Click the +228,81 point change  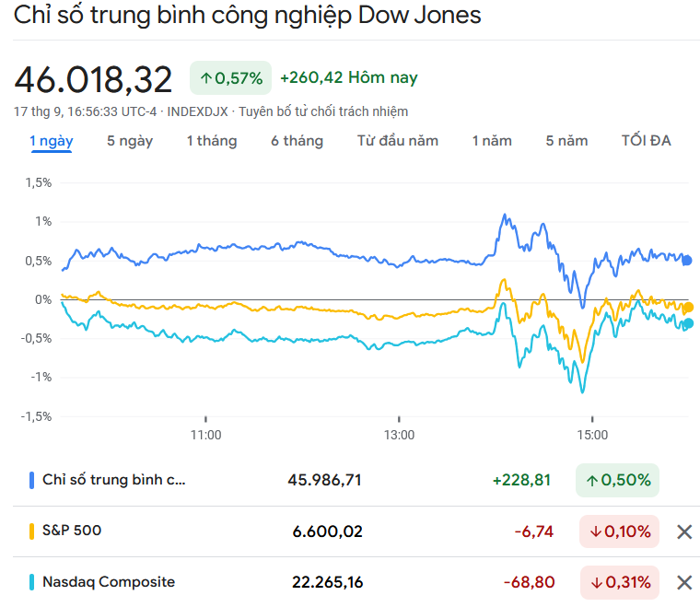[521, 480]
